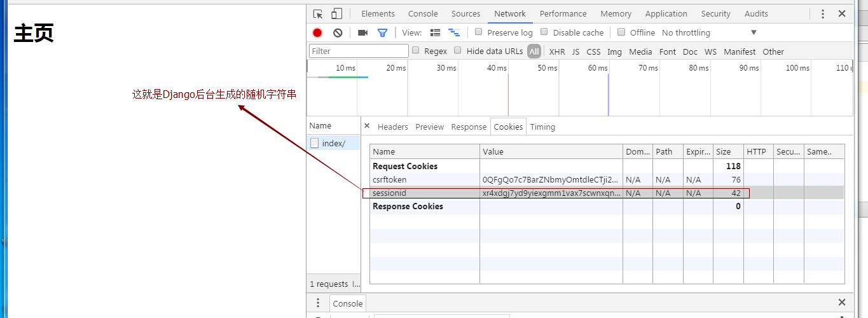Click the 50 ms timeline overview marker
Screen dimensions: 868x318
coord(547,68)
